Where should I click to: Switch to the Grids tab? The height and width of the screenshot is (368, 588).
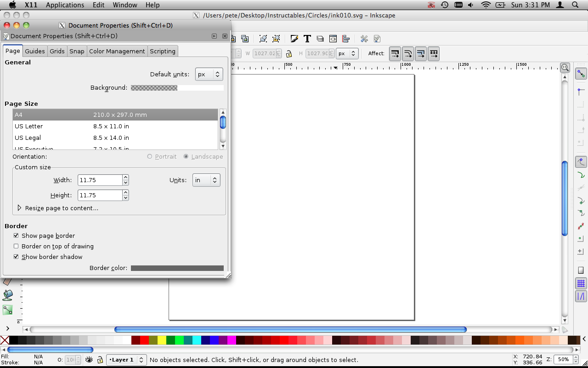click(x=57, y=51)
